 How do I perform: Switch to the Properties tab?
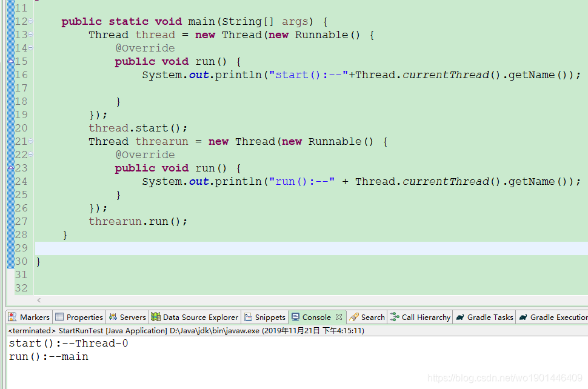click(x=79, y=317)
